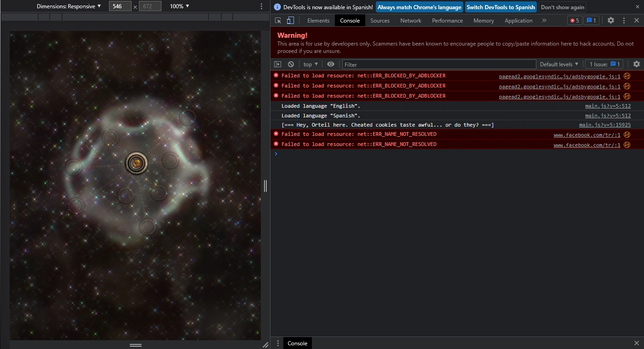644x349 pixels.
Task: Open main.js link on the Spanish language row
Action: pos(608,116)
